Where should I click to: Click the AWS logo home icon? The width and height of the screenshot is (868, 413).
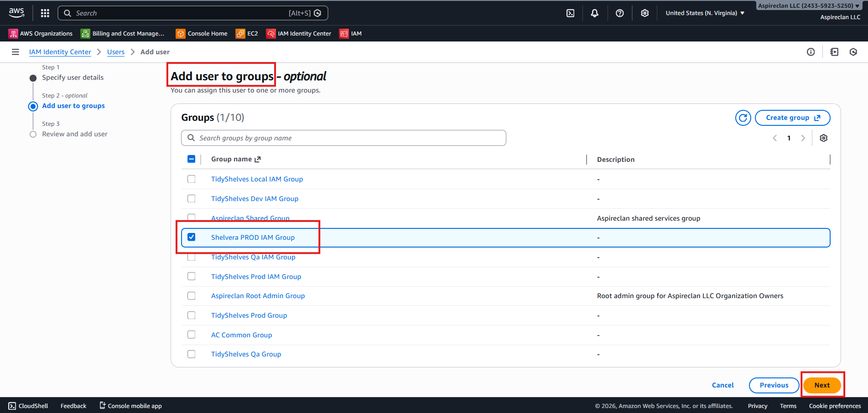tap(16, 13)
